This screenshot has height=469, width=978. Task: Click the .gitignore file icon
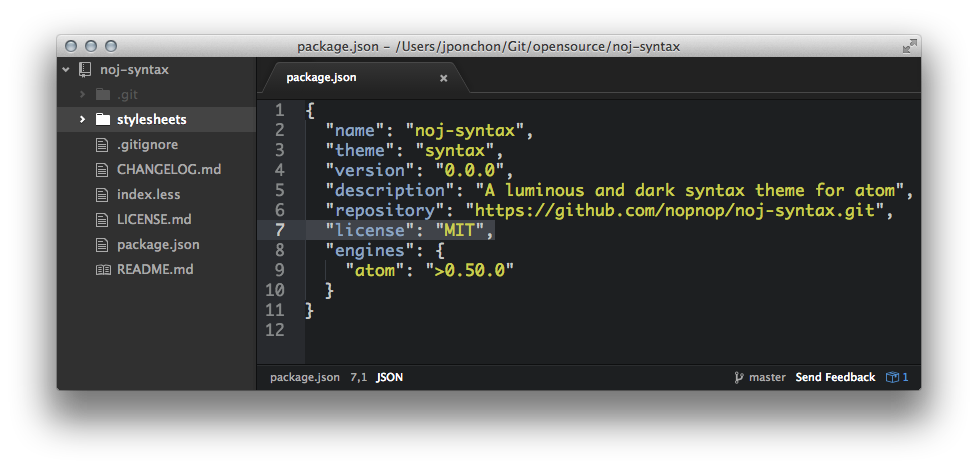click(102, 145)
